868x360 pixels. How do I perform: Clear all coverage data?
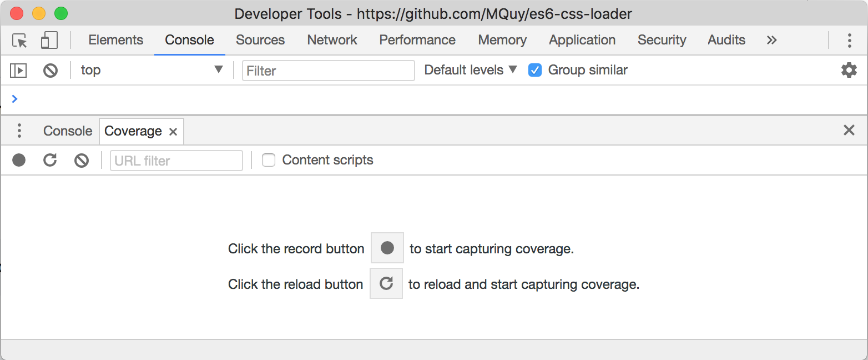(82, 161)
